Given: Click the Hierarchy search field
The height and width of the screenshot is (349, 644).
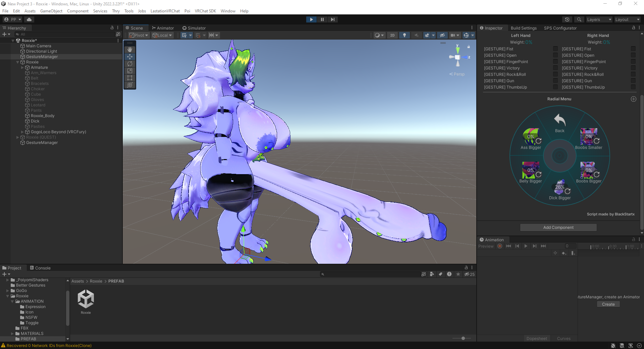Looking at the screenshot, I should [65, 34].
